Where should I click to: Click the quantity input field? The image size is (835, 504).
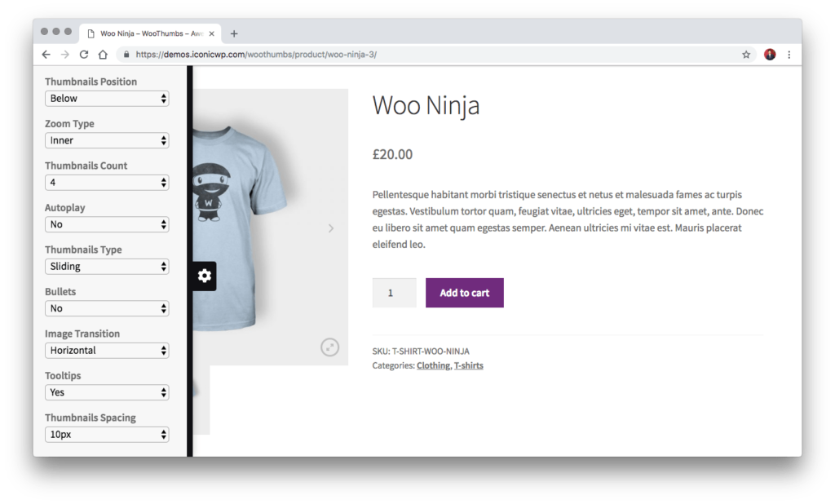click(394, 293)
